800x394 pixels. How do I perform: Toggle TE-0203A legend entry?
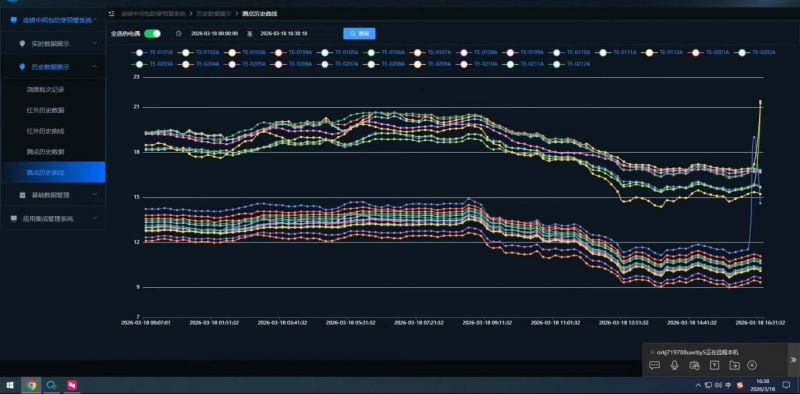coord(153,64)
